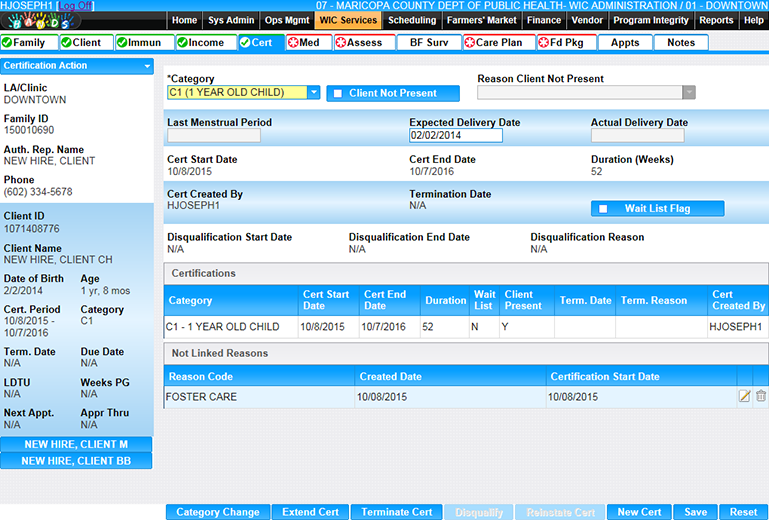Switch to the BF Surv tab
This screenshot has width=769, height=520.
(x=429, y=43)
